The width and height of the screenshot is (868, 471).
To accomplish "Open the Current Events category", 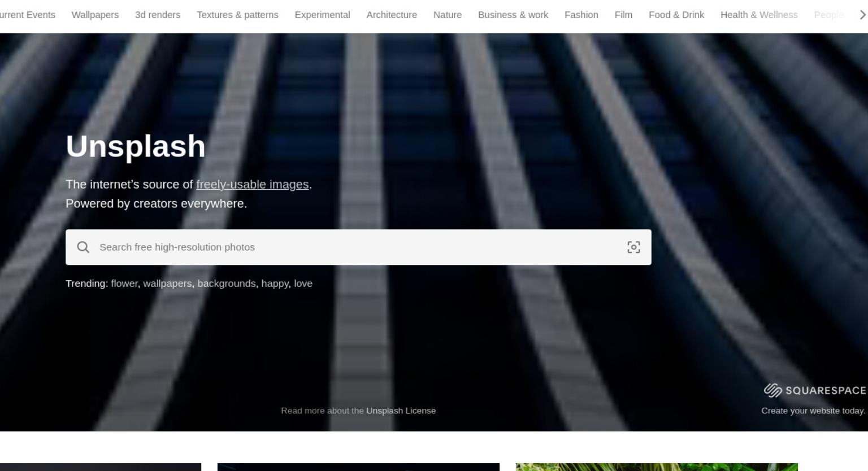I will pos(27,15).
